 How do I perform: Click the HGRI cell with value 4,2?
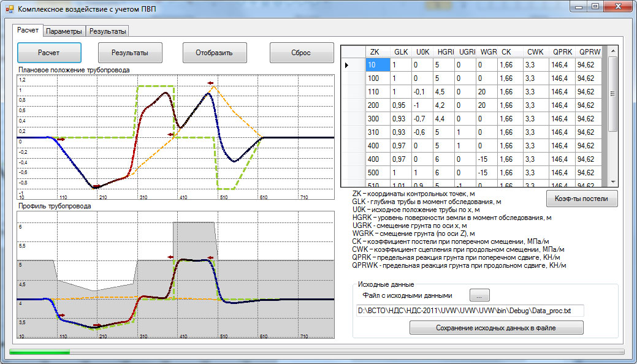(x=444, y=105)
